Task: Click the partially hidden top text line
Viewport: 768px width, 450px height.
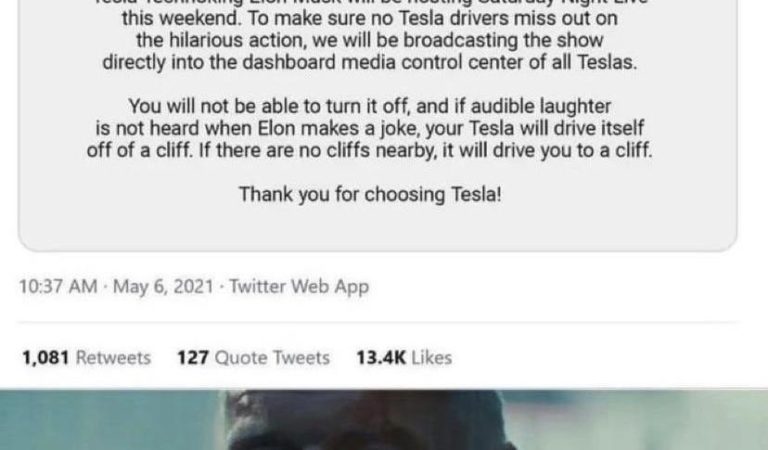Action: (370, 2)
